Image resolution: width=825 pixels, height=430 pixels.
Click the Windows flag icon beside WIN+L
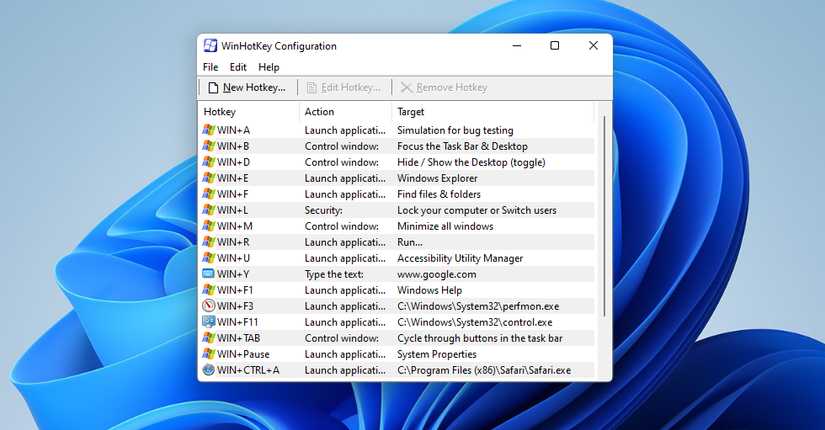click(x=208, y=210)
